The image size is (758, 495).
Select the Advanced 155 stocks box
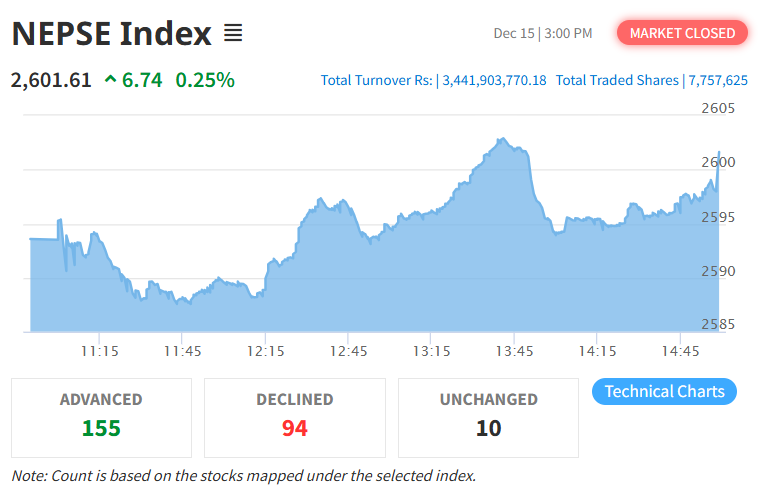point(101,416)
